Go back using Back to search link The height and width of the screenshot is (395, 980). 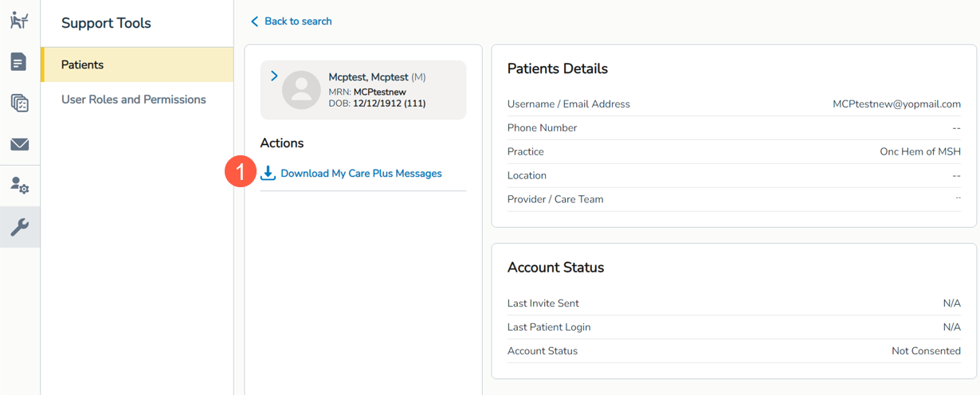click(x=298, y=22)
